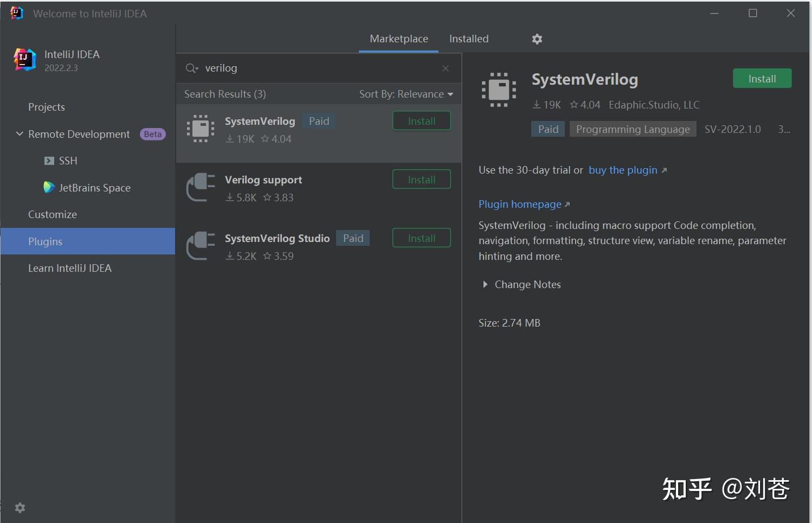Click the SV-2022.1.0 version label
The width and height of the screenshot is (812, 523).
click(732, 129)
